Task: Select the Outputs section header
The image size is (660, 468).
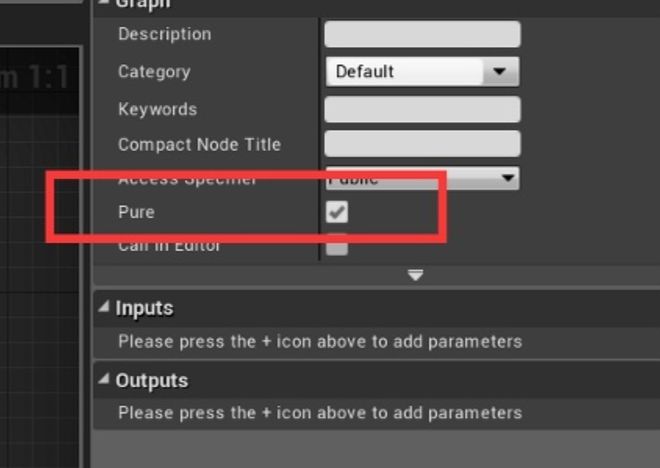Action: [377, 380]
